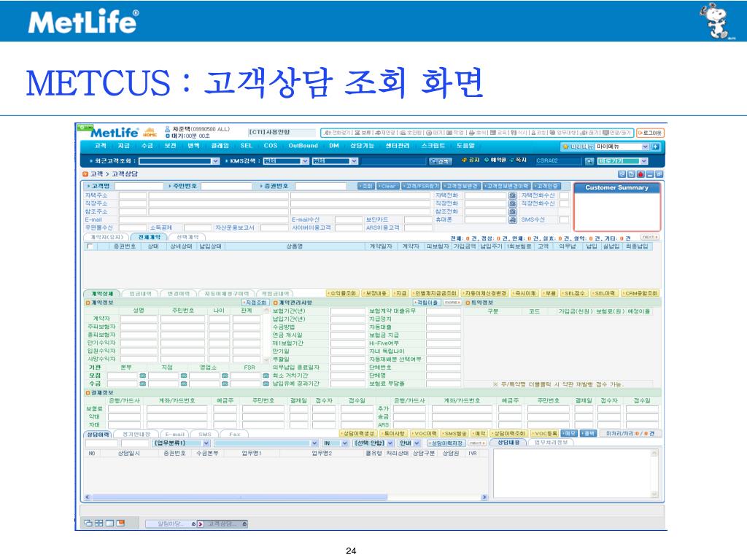Click phone icon beside 자택전화 field
Image resolution: width=747 pixels, height=560 pixels.
point(513,195)
